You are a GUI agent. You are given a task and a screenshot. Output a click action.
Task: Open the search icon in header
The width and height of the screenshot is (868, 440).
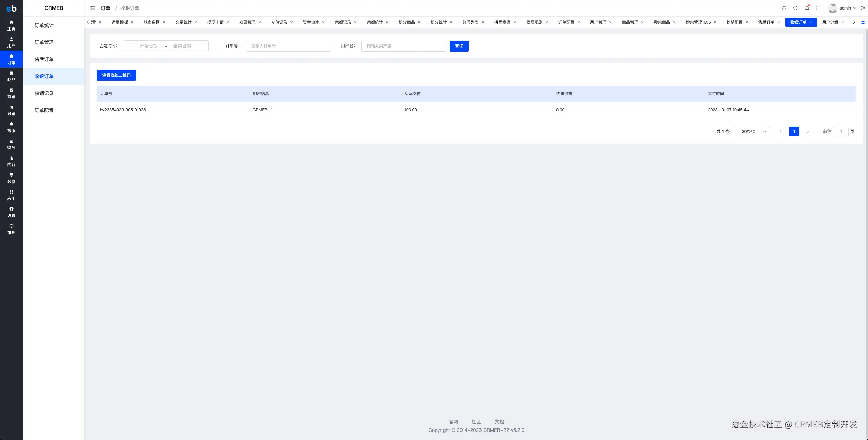tap(795, 8)
